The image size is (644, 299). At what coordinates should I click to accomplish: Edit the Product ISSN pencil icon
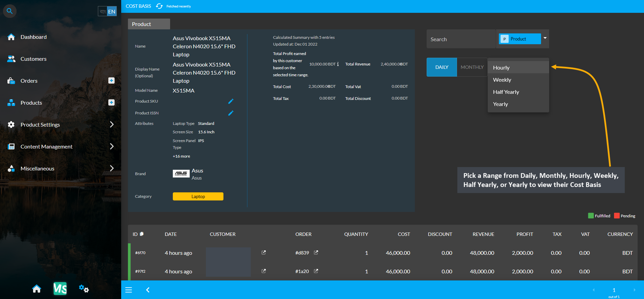[231, 113]
